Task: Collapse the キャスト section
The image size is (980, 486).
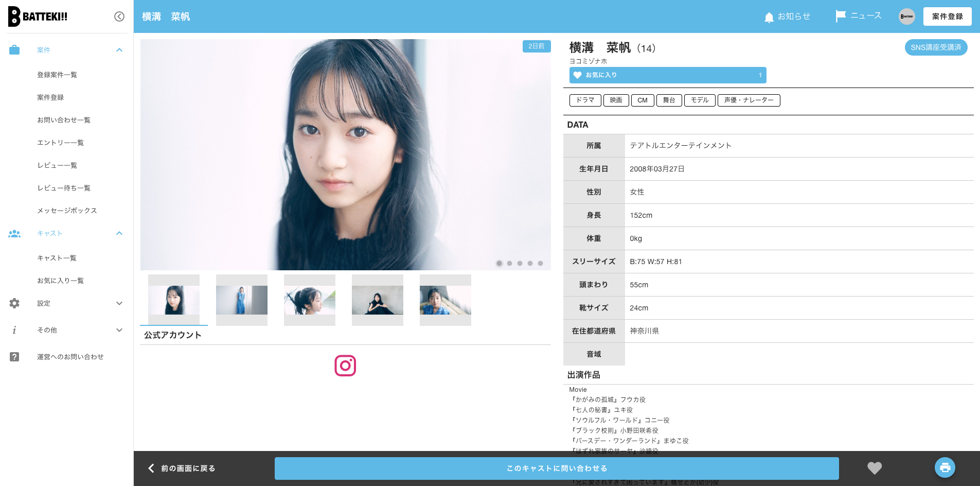Action: point(119,233)
